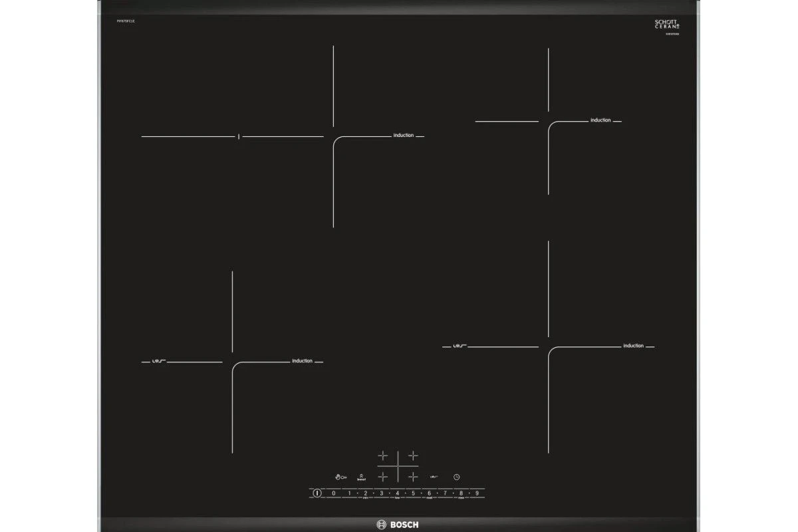Viewport: 798px width, 532px height.
Task: Tap the fry sensor mark beside the front-left zone
Action: (x=158, y=361)
